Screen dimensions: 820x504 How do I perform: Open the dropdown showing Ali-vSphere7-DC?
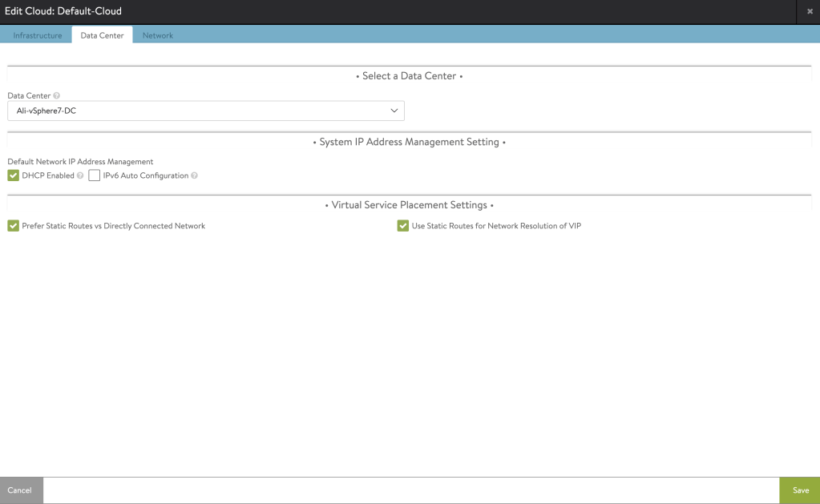[205, 111]
